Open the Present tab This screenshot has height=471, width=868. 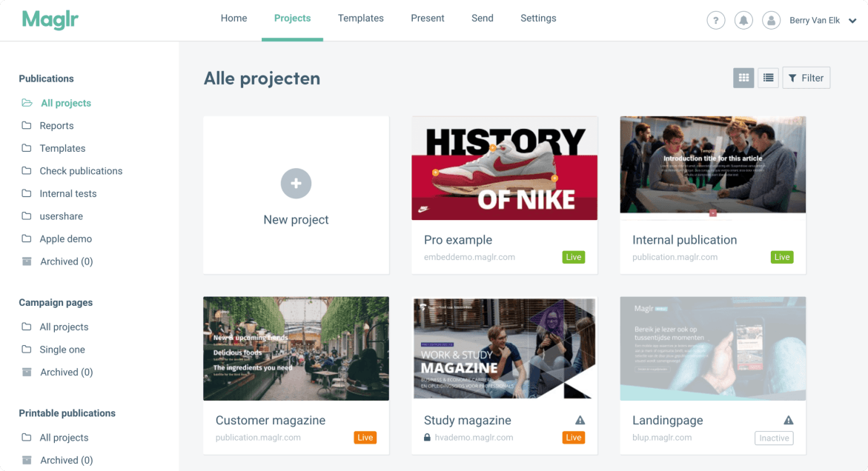(428, 19)
